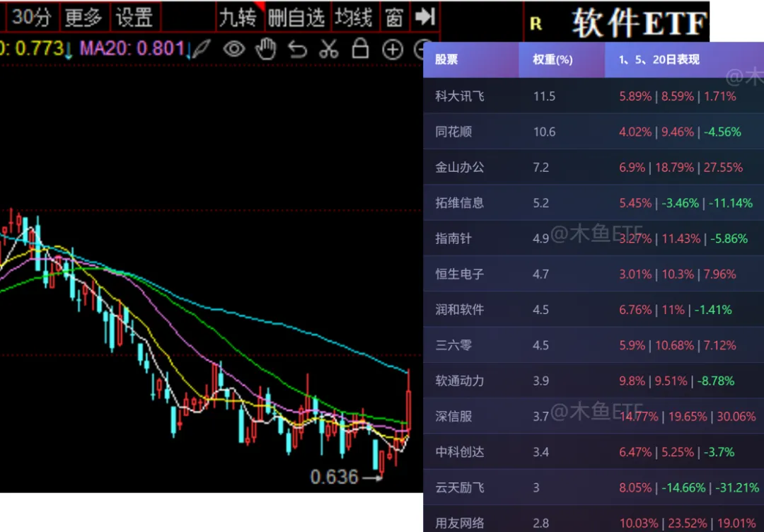The height and width of the screenshot is (532, 764).
Task: Click the R mark beside 软件ETF
Action: pos(536,24)
